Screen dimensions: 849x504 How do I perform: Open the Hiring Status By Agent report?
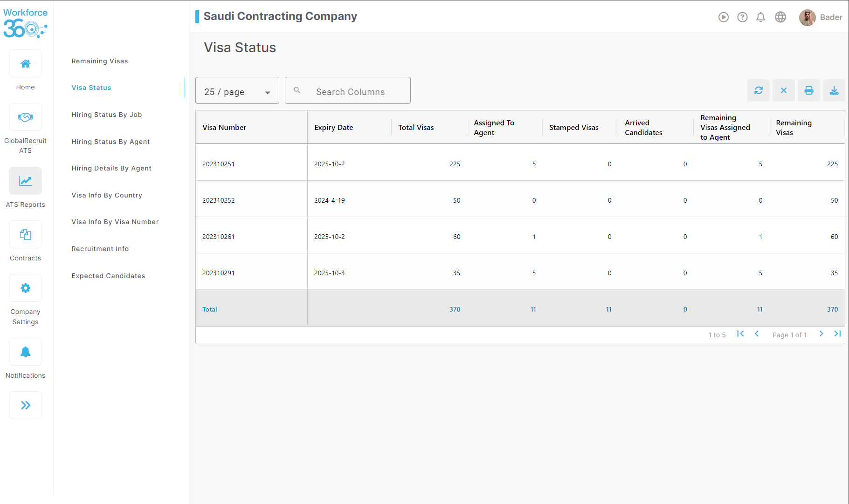(x=110, y=141)
